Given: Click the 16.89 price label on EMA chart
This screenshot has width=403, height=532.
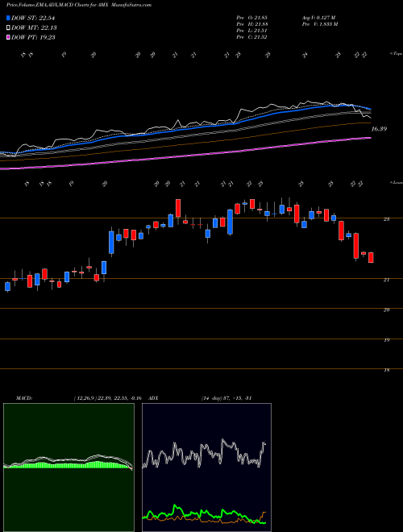Looking at the screenshot, I should tap(379, 129).
